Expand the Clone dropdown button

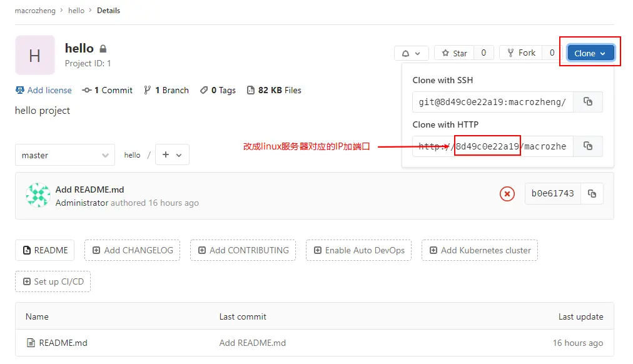click(590, 53)
